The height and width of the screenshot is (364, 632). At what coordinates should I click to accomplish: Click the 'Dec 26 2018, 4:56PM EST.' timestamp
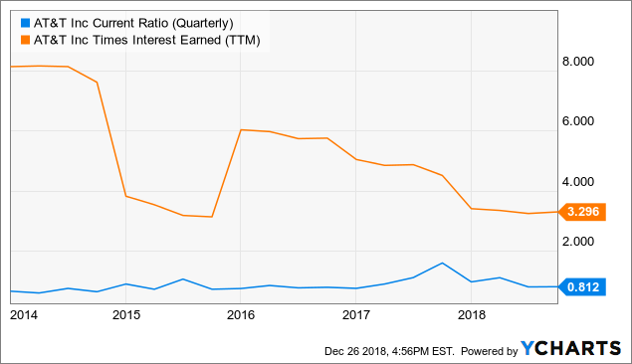coord(389,351)
